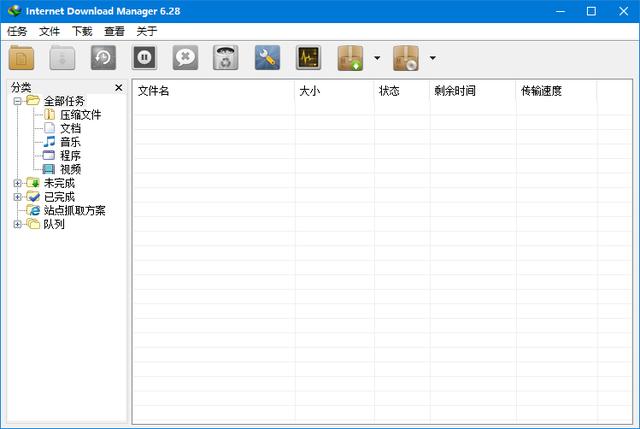Click the resume download clock icon
This screenshot has height=429, width=640.
104,58
